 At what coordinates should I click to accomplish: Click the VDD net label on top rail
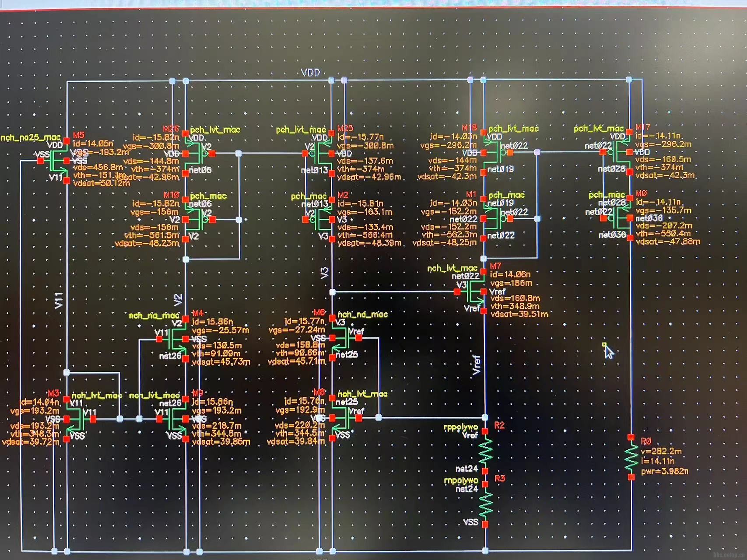coord(310,73)
